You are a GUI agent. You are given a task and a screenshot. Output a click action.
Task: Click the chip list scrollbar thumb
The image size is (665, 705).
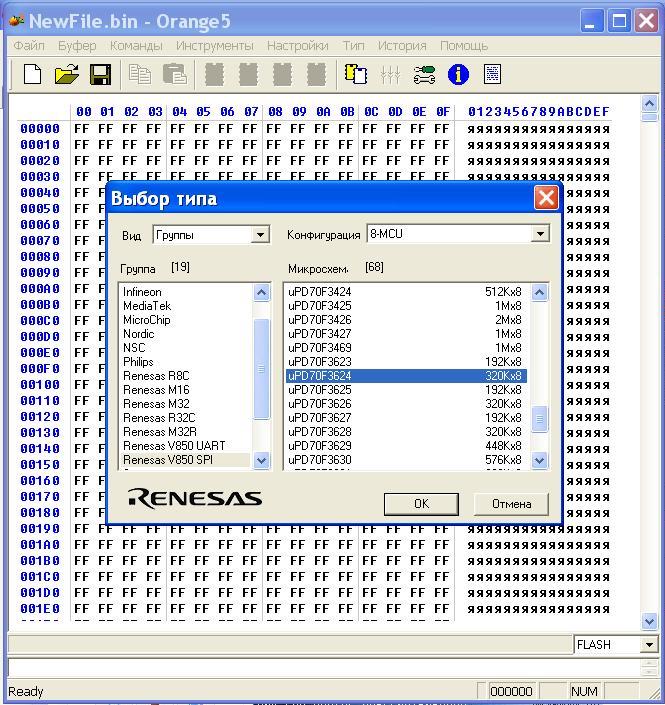(539, 419)
